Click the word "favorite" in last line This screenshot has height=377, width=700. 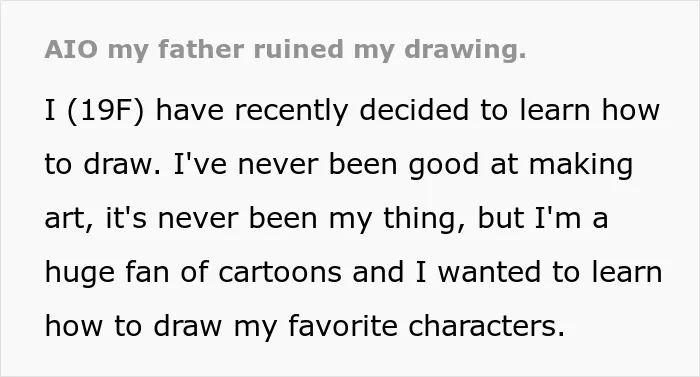(343, 326)
